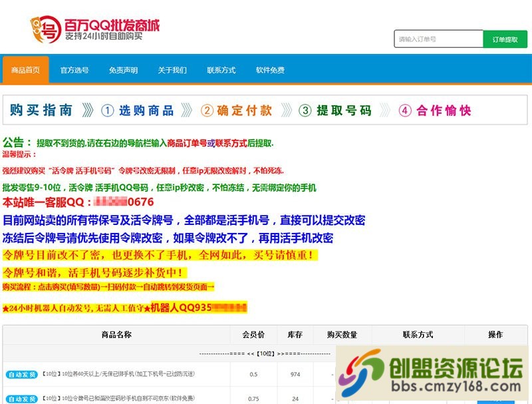Click the 令牌号和谐 highlighted notice
Viewport: 532px width, 404px height.
tap(94, 273)
